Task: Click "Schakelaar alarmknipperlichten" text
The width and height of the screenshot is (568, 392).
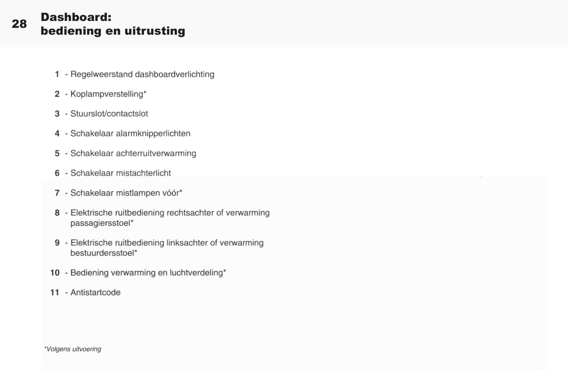Action: click(x=130, y=134)
